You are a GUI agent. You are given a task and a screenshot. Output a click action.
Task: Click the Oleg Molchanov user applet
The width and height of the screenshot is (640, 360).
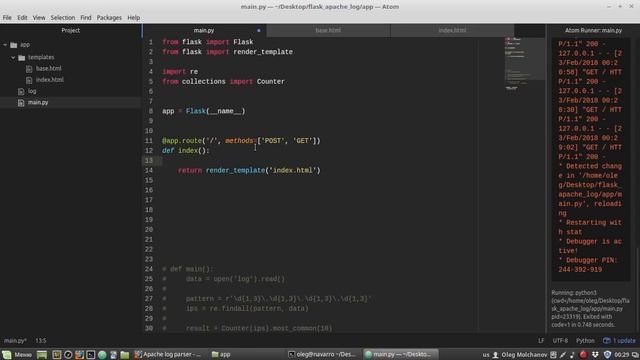click(519, 355)
